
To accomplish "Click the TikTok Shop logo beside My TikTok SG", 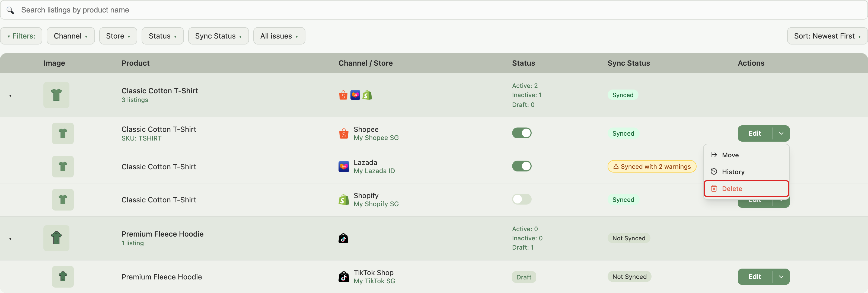I will [344, 277].
